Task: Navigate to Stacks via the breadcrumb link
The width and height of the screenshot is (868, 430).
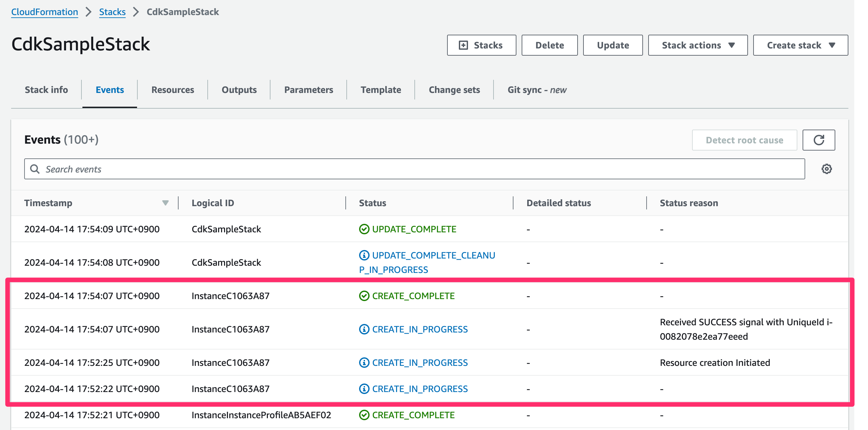Action: point(112,11)
